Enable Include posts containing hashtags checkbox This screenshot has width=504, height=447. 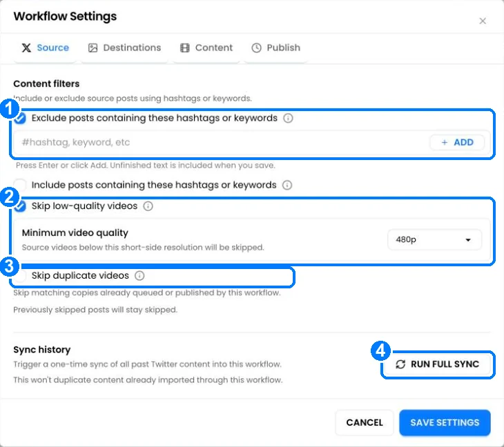(20, 185)
